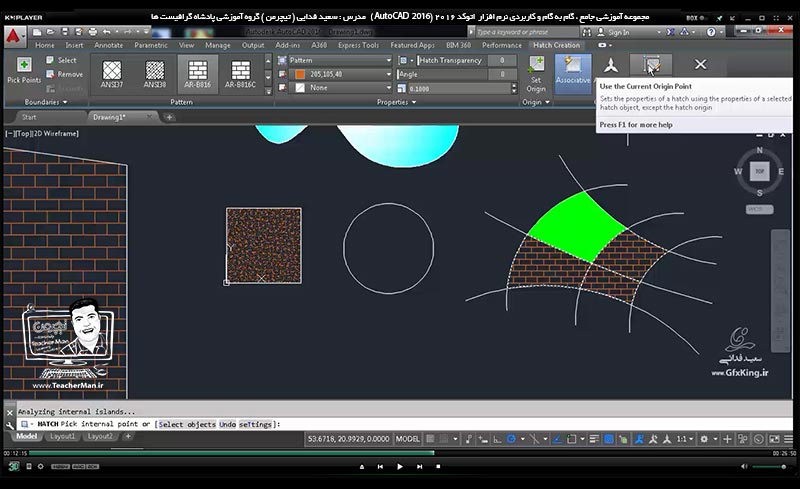Image resolution: width=800 pixels, height=489 pixels.
Task: Click the new drawing plus tab
Action: [169, 117]
